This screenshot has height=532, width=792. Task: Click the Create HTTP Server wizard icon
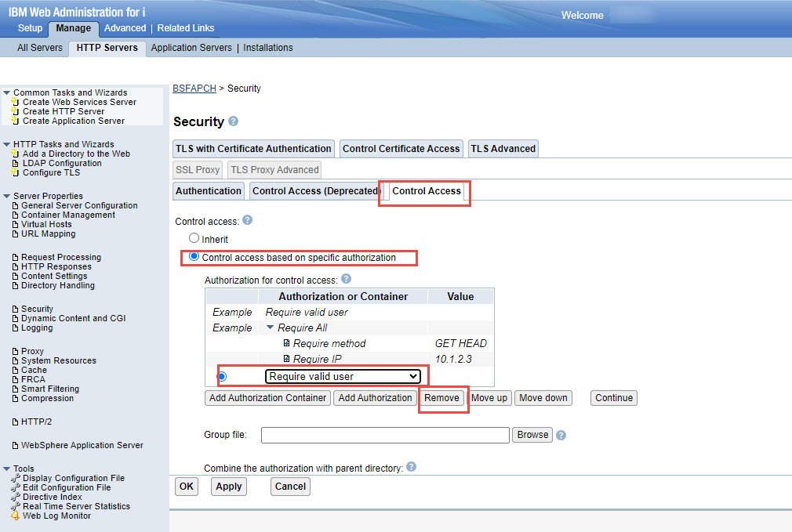click(15, 111)
